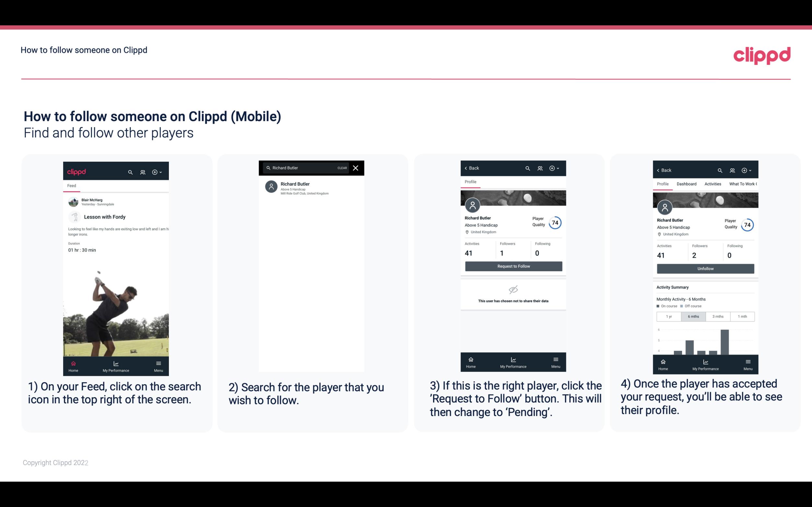812x507 pixels.
Task: Select the 1 year activity filter
Action: (669, 316)
